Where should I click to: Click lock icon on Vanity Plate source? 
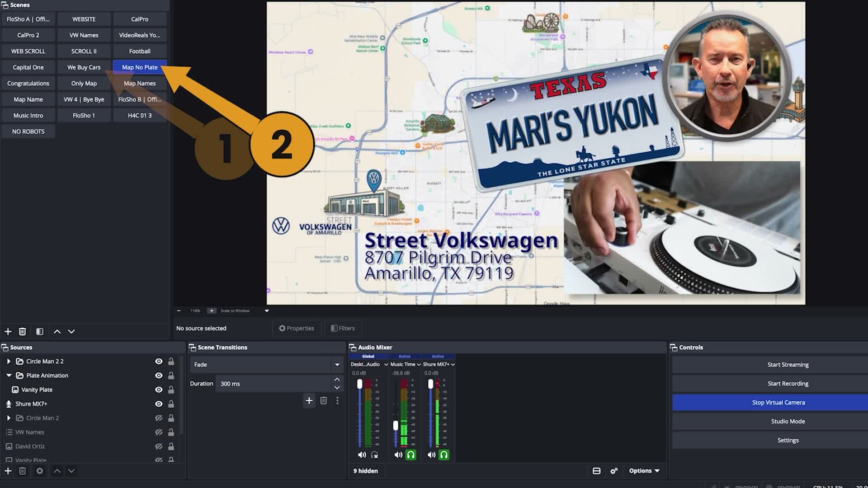171,389
